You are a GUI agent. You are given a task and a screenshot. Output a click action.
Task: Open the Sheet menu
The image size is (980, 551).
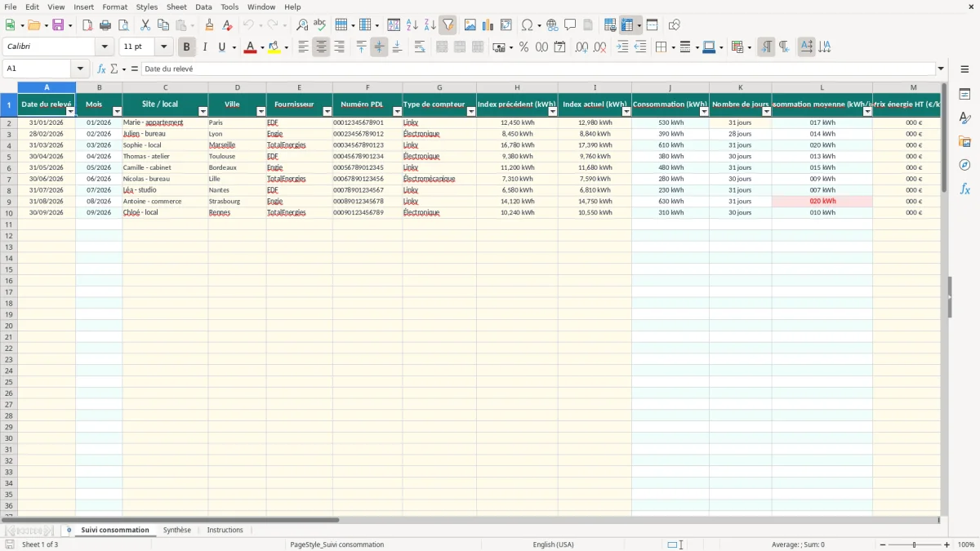[176, 7]
